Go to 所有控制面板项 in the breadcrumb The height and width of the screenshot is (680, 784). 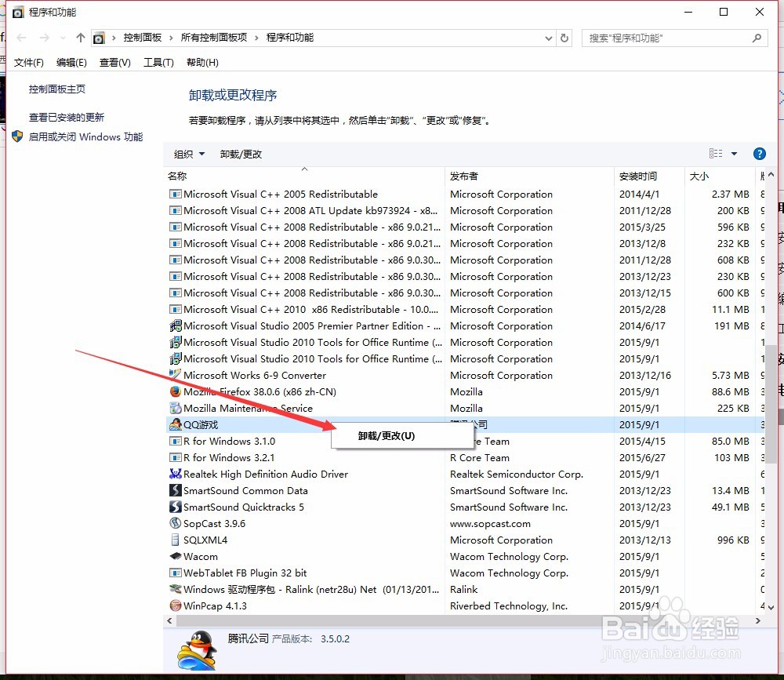[x=213, y=38]
